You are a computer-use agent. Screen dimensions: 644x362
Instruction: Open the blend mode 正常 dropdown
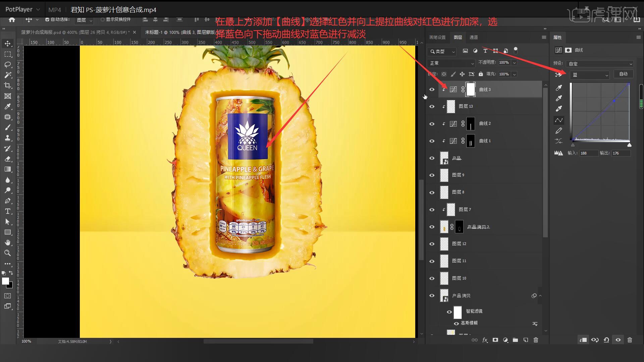tap(451, 63)
